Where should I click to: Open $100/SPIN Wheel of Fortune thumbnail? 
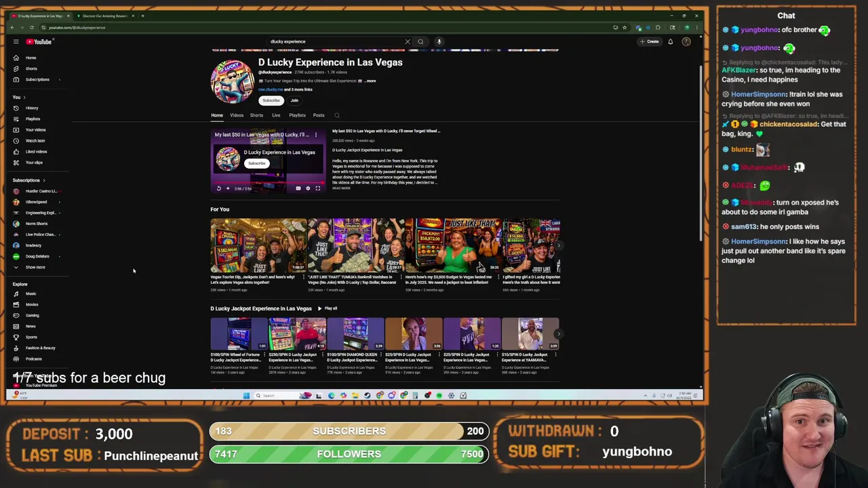239,334
